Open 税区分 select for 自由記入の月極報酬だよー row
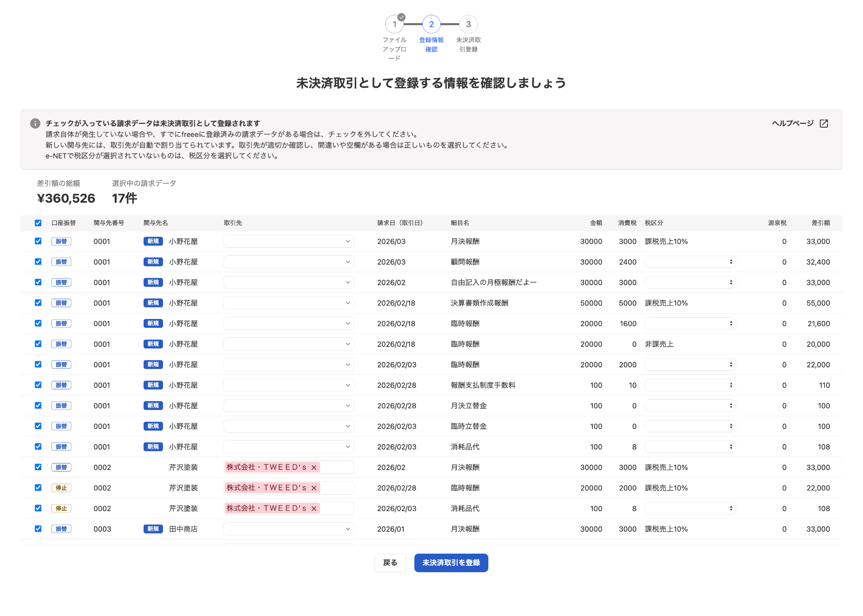 pos(690,283)
